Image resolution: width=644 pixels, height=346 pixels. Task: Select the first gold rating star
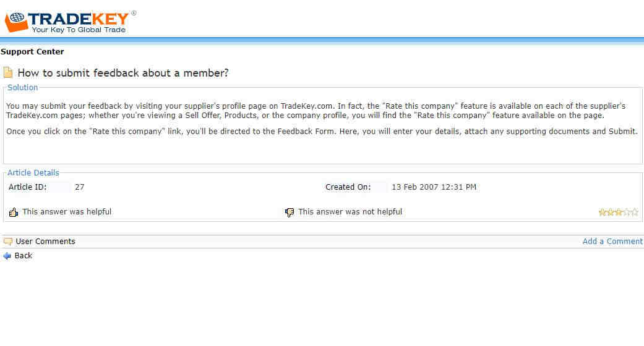603,212
